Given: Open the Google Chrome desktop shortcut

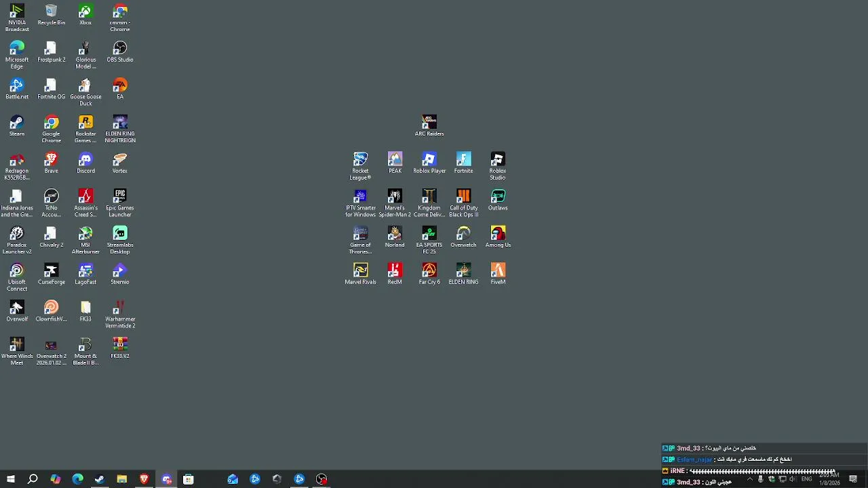Looking at the screenshot, I should [52, 129].
